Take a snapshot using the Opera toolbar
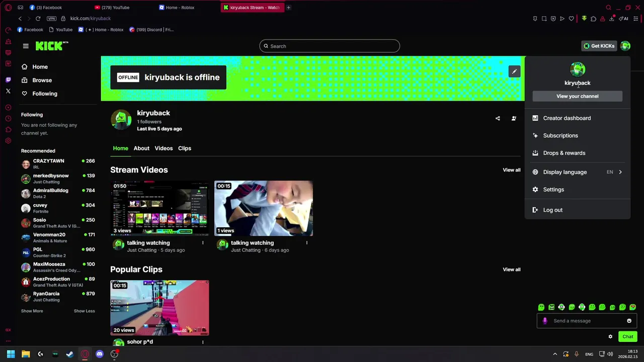This screenshot has height=362, width=644. (544, 19)
